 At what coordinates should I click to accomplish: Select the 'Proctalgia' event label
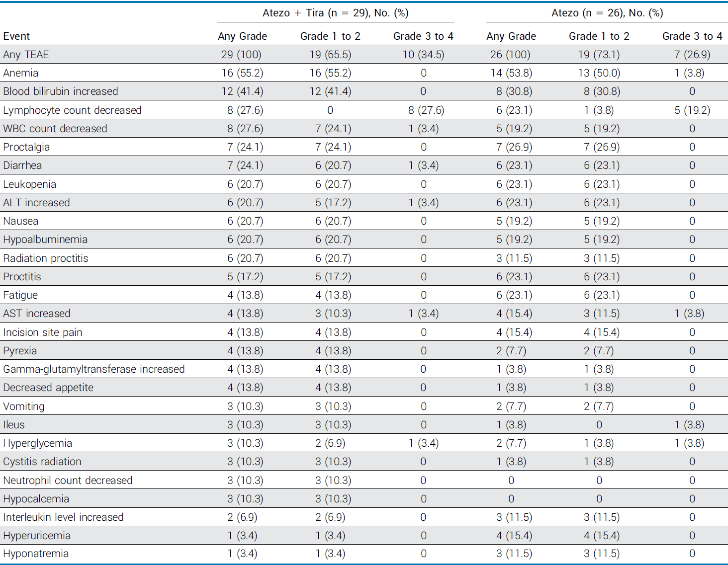tap(26, 147)
